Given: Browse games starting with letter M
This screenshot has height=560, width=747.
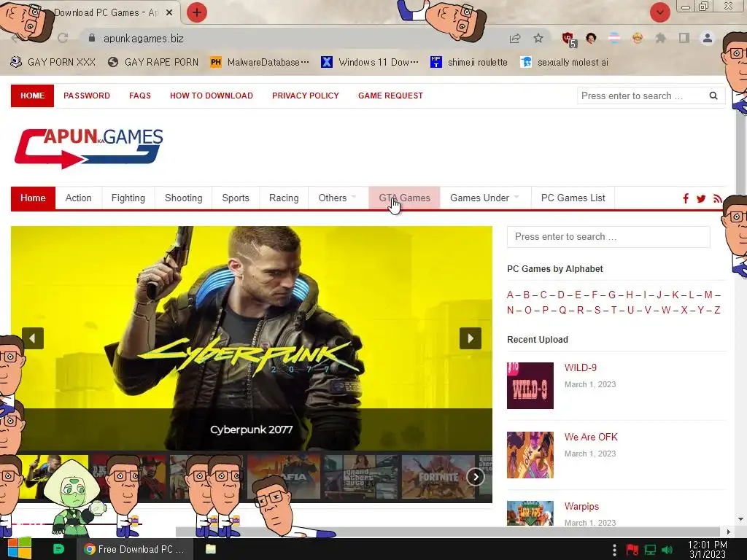Looking at the screenshot, I should point(708,295).
